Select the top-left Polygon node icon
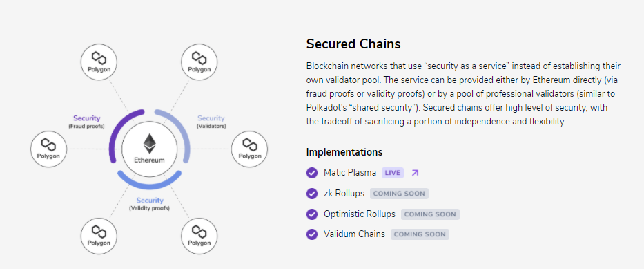The image size is (644, 269). (99, 62)
